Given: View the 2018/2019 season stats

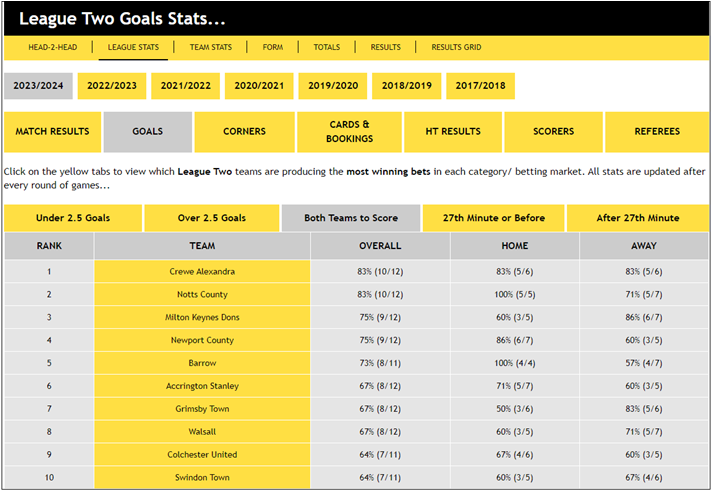Looking at the screenshot, I should (406, 86).
